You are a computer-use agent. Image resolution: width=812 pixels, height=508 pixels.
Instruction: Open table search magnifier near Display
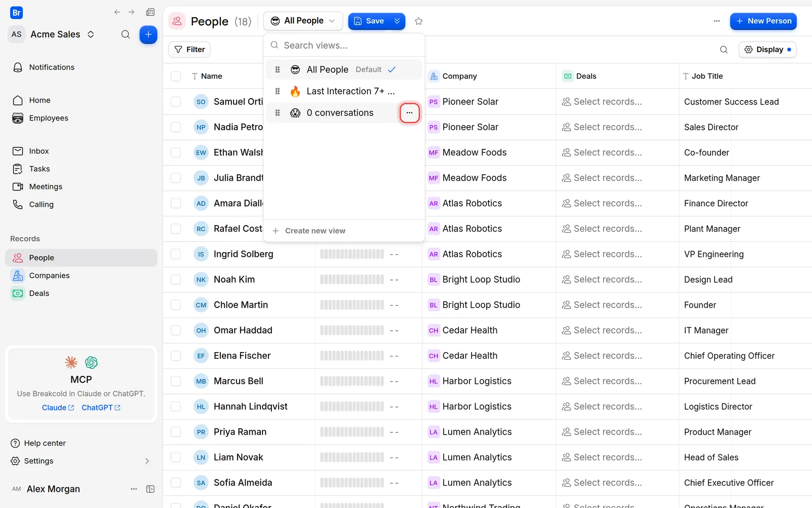724,49
